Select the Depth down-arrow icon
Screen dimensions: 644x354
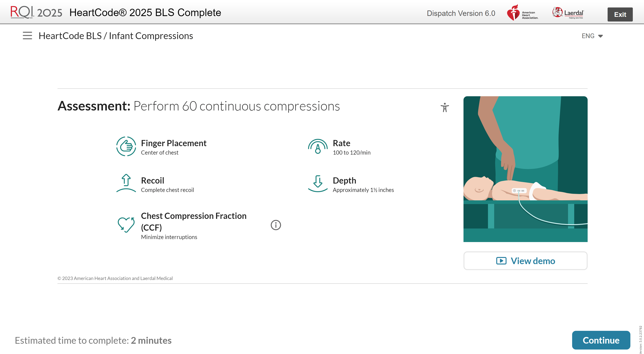(x=317, y=183)
